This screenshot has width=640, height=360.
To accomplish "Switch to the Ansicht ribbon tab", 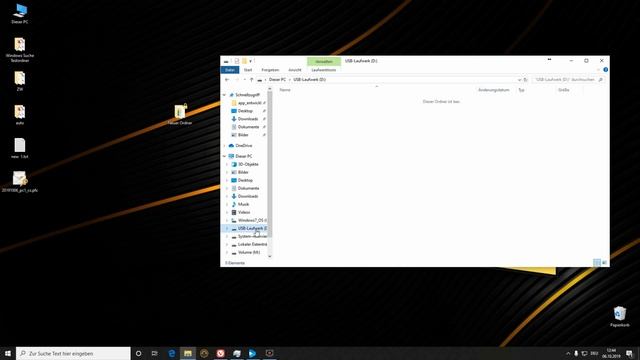I will [295, 70].
